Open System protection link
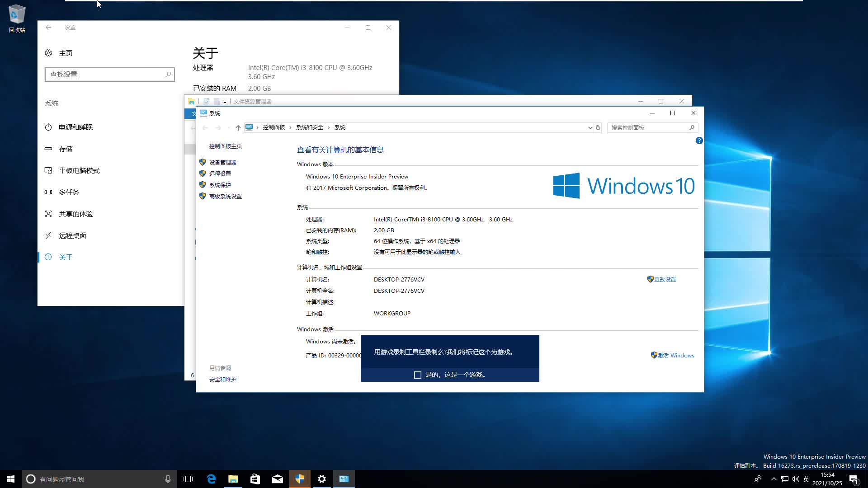868x488 pixels. click(x=220, y=185)
